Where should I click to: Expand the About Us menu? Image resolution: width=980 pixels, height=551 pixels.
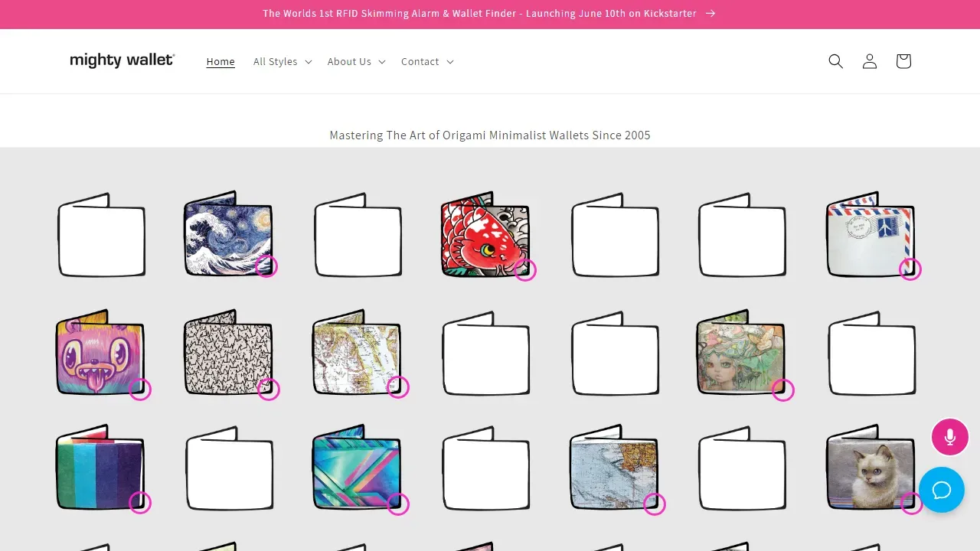click(x=356, y=61)
